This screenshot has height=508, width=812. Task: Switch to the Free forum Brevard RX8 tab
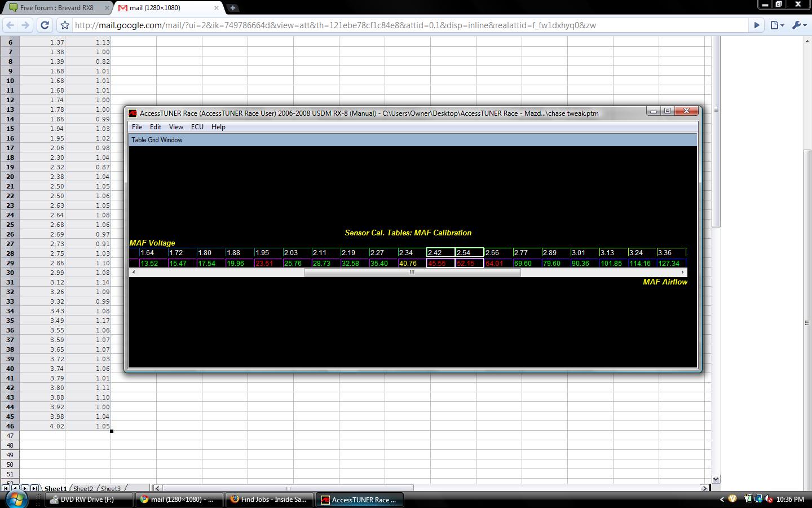pyautogui.click(x=56, y=8)
